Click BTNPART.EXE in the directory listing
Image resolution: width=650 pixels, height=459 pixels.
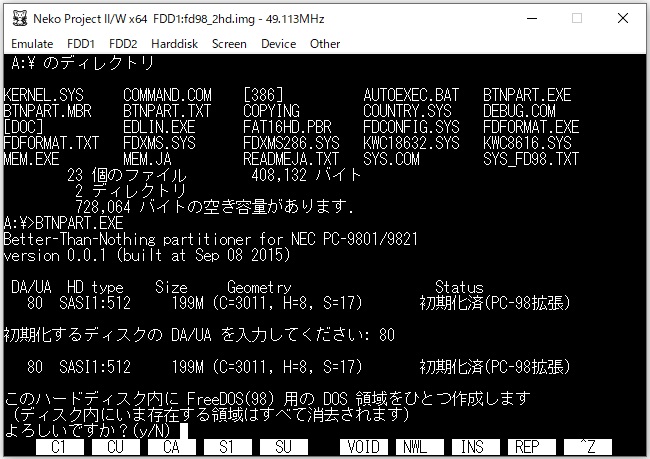[527, 95]
